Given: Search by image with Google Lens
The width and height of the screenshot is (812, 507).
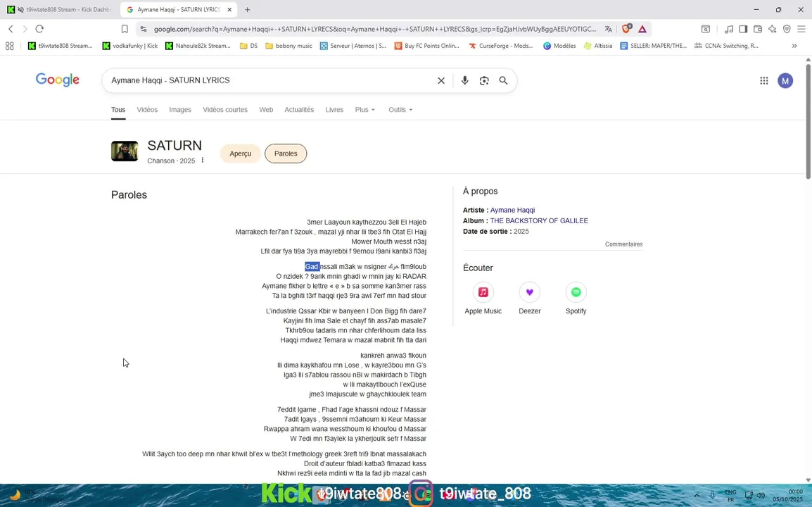Looking at the screenshot, I should click(x=483, y=80).
